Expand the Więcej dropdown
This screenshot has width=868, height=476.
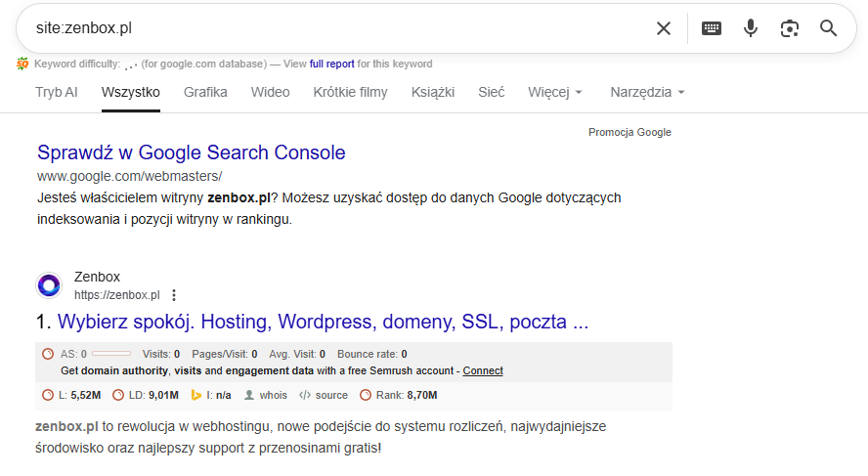(554, 92)
